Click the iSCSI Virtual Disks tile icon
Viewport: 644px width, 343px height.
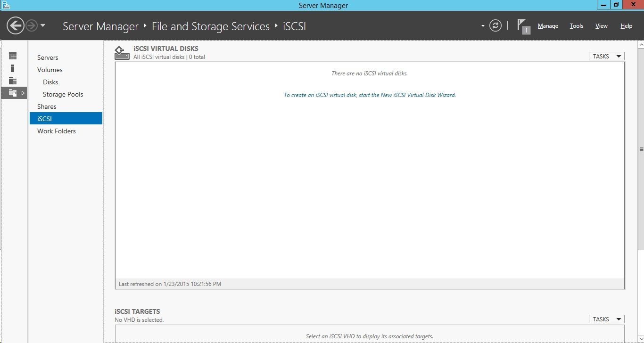click(x=122, y=53)
